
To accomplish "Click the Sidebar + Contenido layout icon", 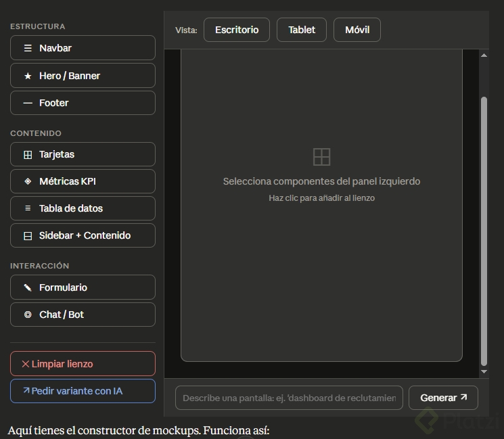I will click(28, 235).
